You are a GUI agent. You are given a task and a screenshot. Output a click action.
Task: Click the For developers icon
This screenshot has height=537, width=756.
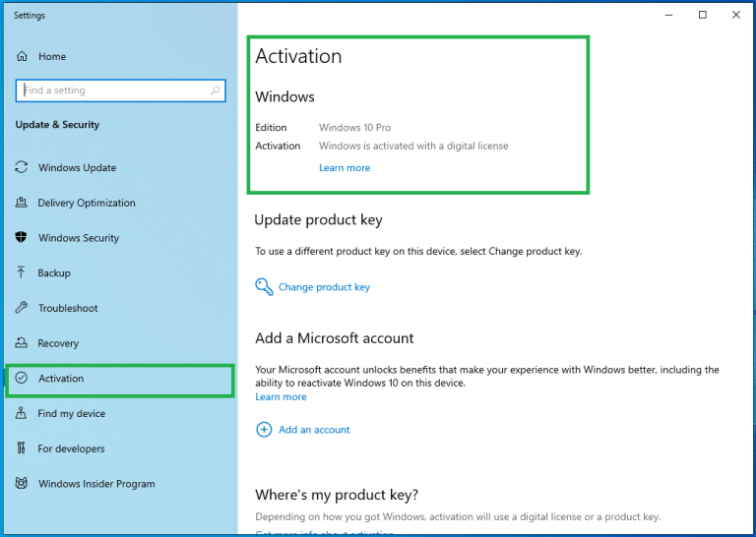22,448
